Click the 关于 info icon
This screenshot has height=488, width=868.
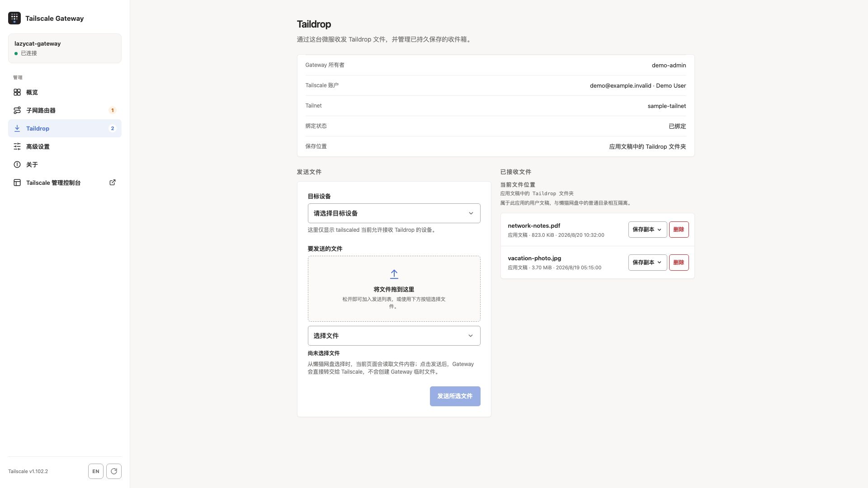17,164
